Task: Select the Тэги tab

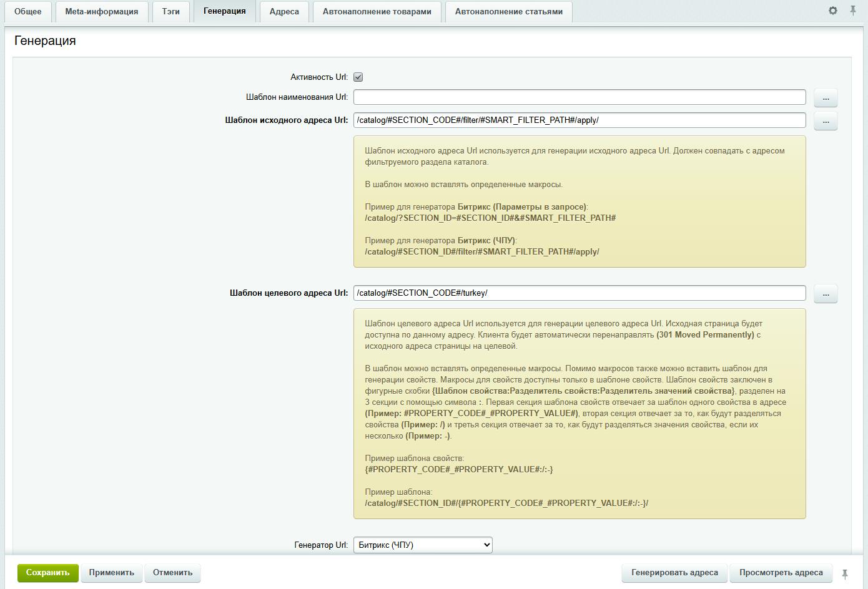Action: pos(171,11)
